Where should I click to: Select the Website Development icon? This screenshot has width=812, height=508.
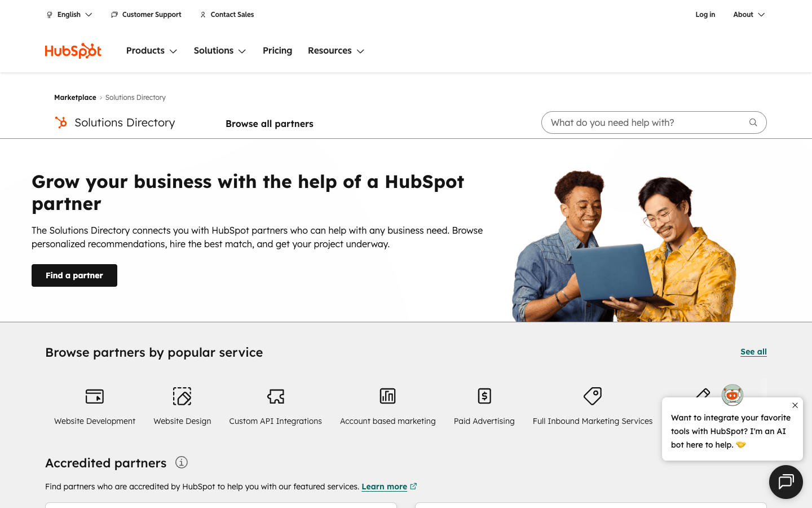coord(95,396)
